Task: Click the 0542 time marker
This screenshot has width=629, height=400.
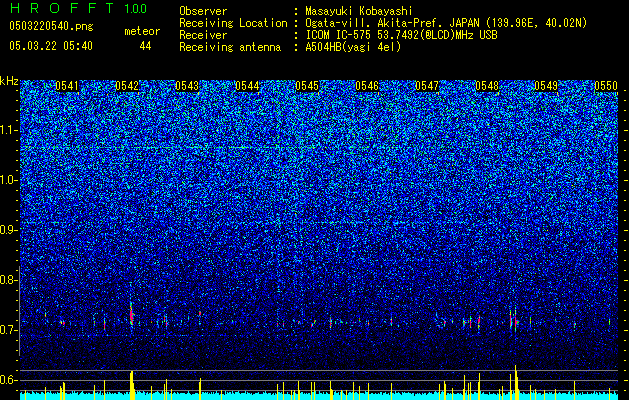Action: tap(127, 86)
